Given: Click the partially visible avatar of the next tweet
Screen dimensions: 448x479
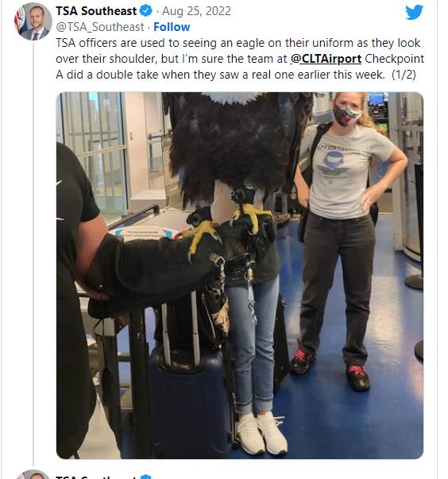Looking at the screenshot, I should [x=33, y=474].
